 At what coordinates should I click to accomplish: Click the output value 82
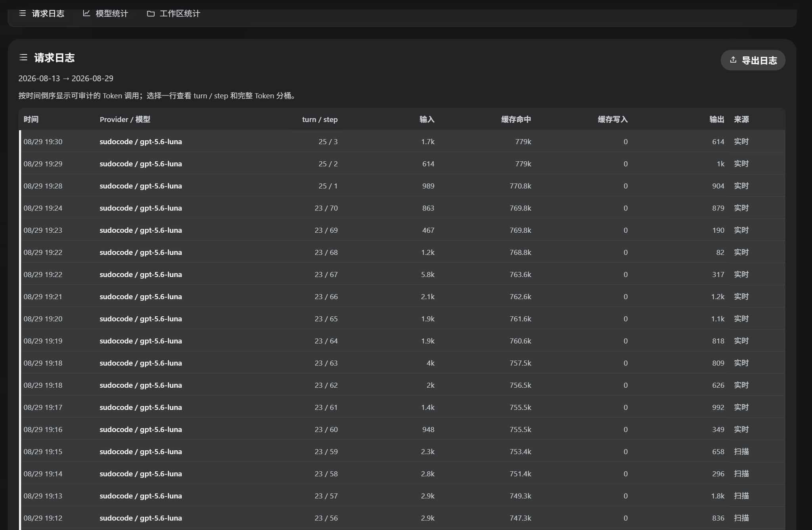coord(720,253)
